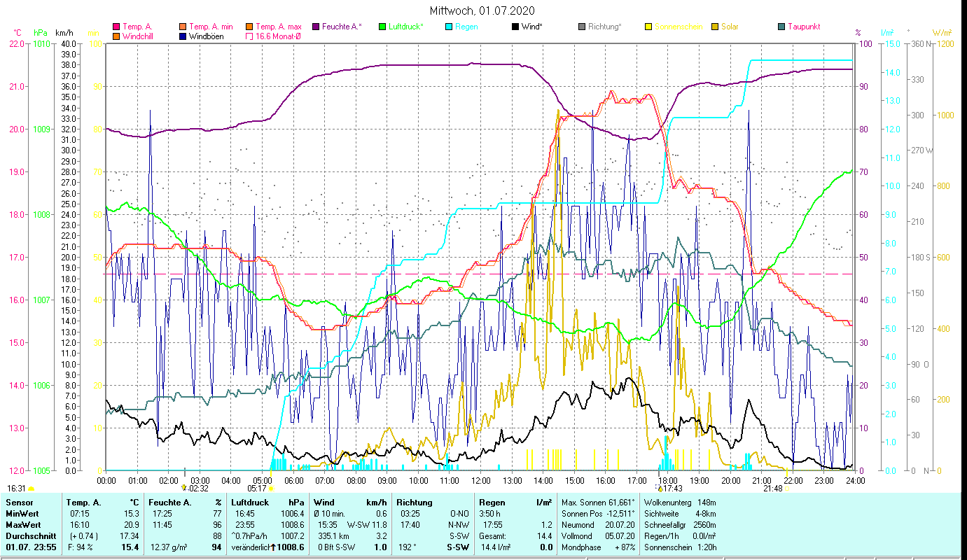Image resolution: width=967 pixels, height=560 pixels.
Task: Click the moon marker beside 02:32
Action: tap(184, 488)
